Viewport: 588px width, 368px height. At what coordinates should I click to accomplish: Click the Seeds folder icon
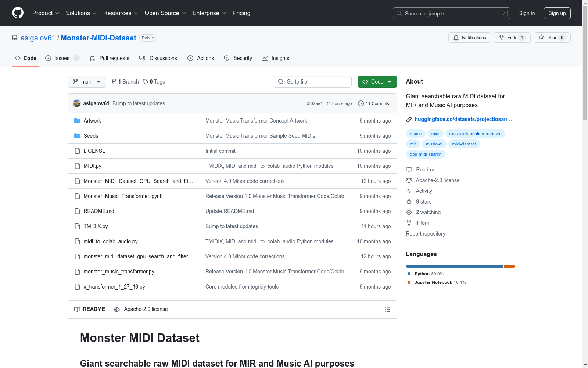click(77, 136)
